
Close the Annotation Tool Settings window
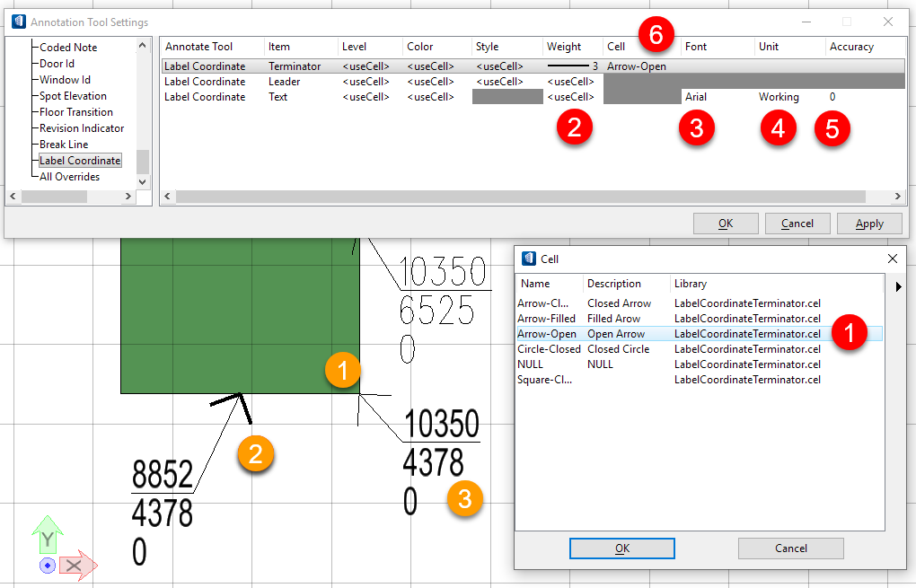[x=888, y=22]
